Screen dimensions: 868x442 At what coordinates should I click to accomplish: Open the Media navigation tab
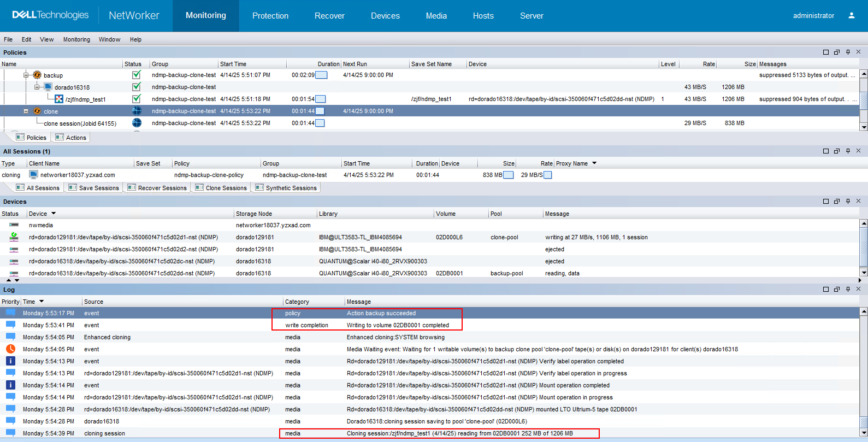click(x=436, y=16)
